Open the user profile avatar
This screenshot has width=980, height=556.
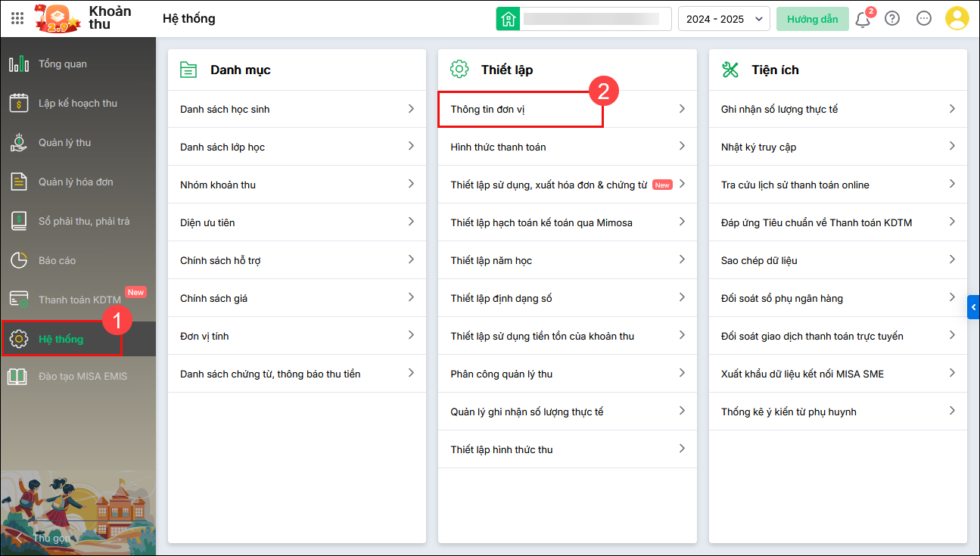(x=957, y=19)
